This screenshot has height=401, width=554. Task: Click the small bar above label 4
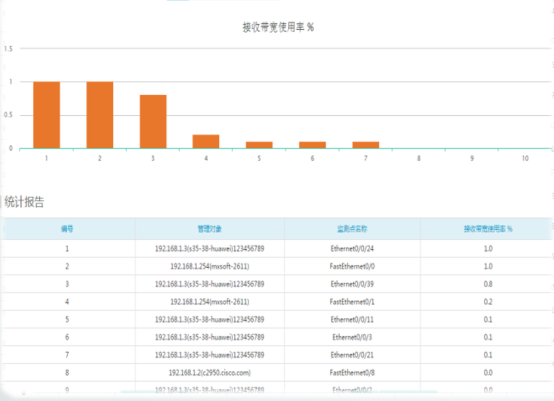coord(206,141)
